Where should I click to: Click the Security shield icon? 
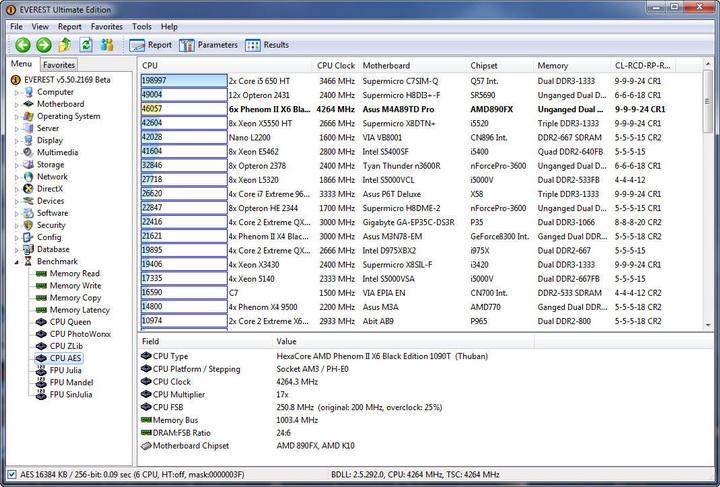point(28,225)
